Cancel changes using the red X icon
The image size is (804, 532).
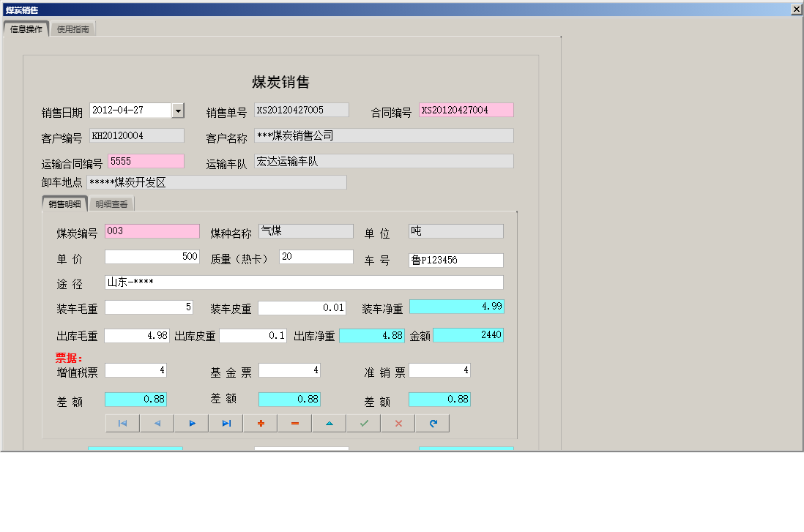click(397, 423)
